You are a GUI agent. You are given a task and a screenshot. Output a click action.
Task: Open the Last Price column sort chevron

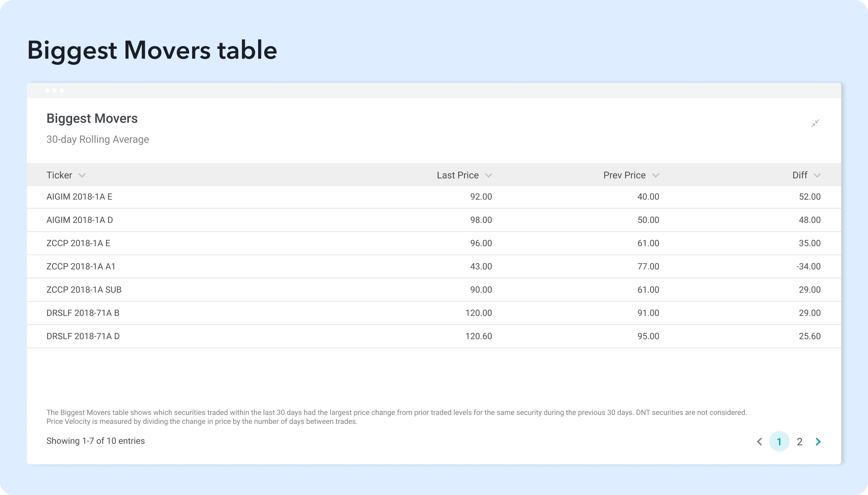tap(489, 175)
